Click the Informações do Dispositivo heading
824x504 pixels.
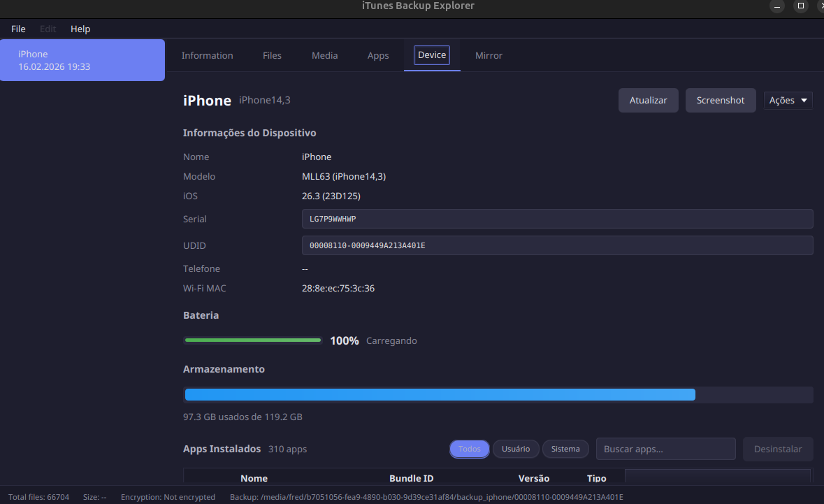250,133
